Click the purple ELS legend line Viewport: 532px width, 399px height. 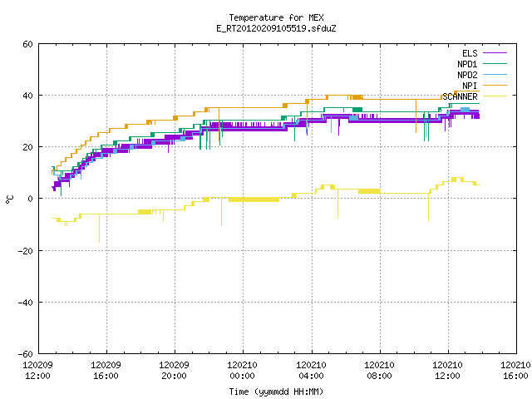(x=495, y=53)
